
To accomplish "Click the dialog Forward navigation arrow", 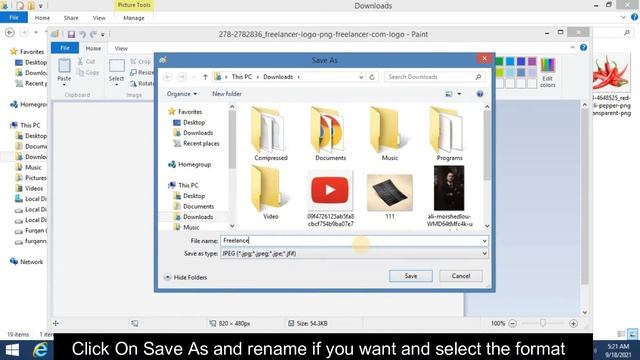I will click(182, 77).
